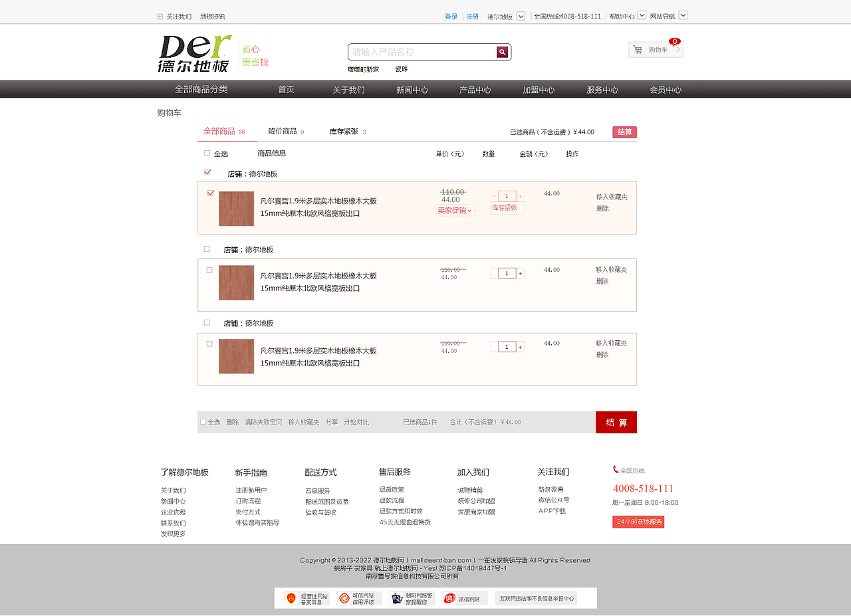The width and height of the screenshot is (851, 616).
Task: Click 清除失效宝贝 in bottom bar
Action: point(263,422)
